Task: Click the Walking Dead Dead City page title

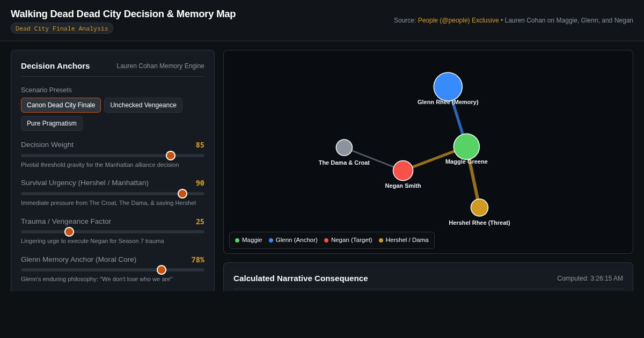Action: coord(123,14)
